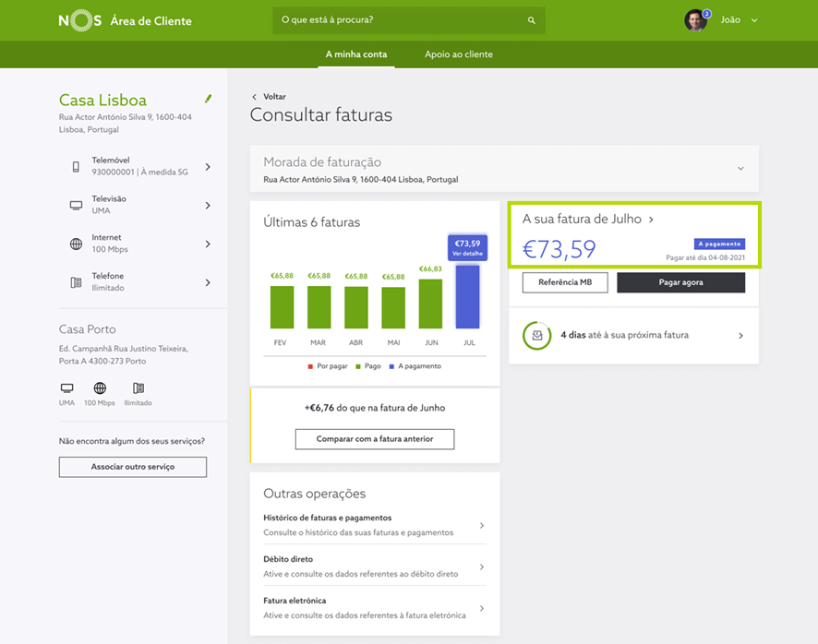Screen dimensions: 818x644
Task: Select the MAI invoice bar
Action: pos(393,307)
